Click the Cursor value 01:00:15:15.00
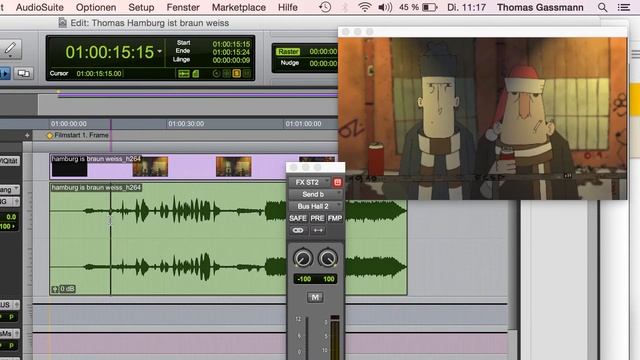The width and height of the screenshot is (640, 360). pos(99,73)
